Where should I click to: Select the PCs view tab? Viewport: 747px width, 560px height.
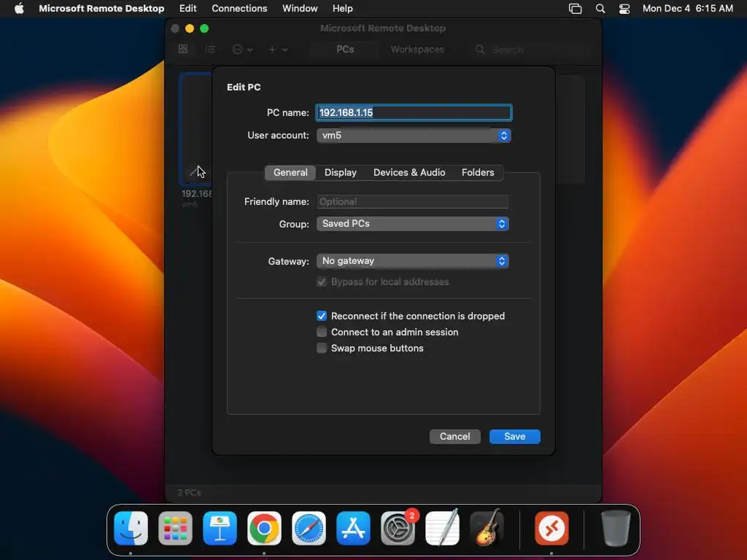(345, 49)
